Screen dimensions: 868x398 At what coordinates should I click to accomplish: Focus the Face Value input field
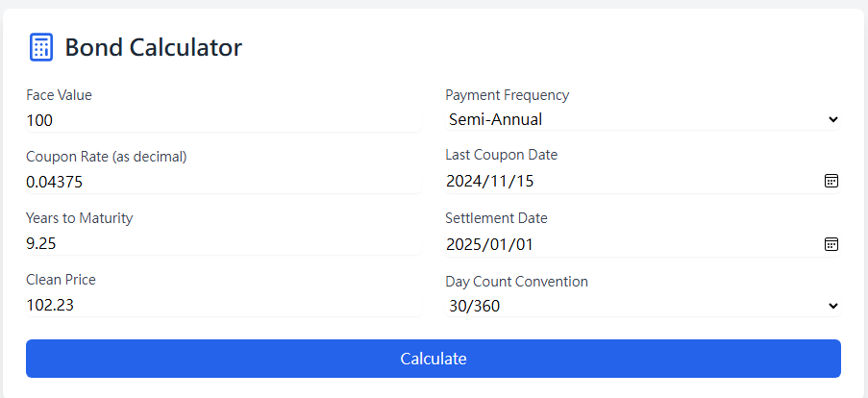pyautogui.click(x=223, y=120)
